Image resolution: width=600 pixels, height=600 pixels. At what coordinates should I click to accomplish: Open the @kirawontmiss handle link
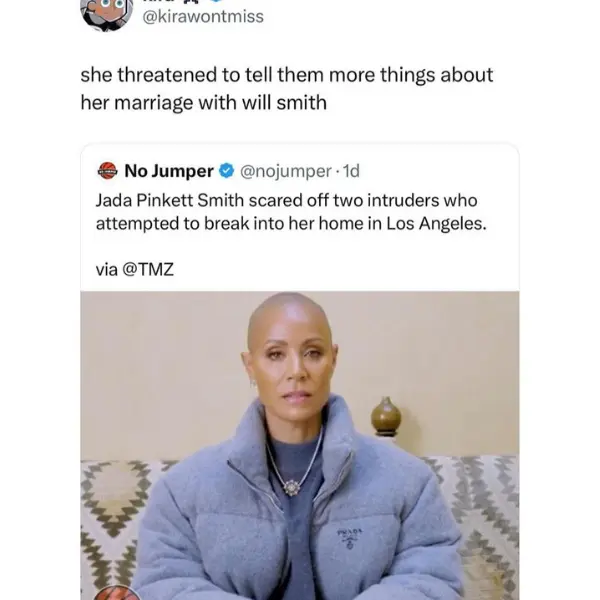tap(203, 16)
